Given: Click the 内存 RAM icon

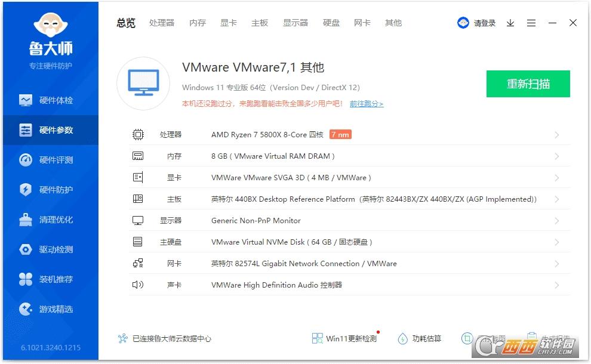Looking at the screenshot, I should pyautogui.click(x=138, y=156).
